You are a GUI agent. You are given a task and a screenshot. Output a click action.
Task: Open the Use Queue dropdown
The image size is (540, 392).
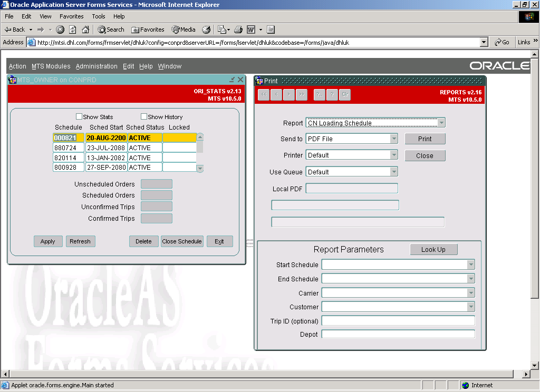(x=394, y=172)
